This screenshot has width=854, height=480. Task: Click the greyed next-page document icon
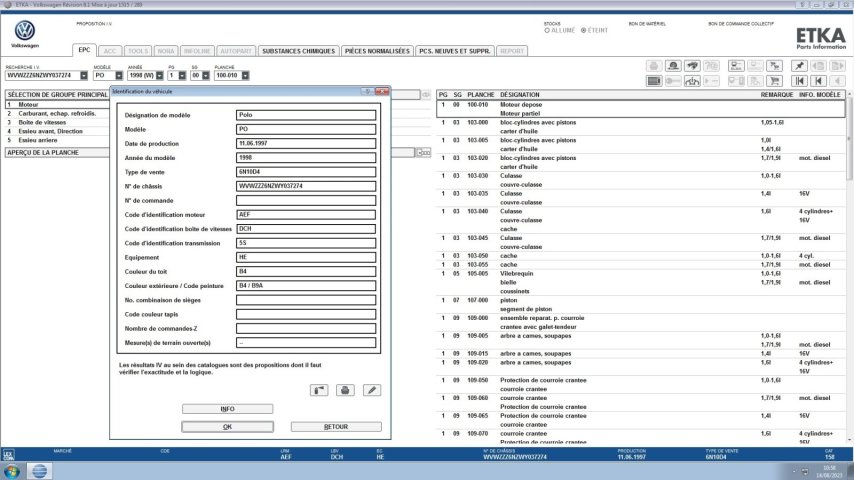coord(838,66)
